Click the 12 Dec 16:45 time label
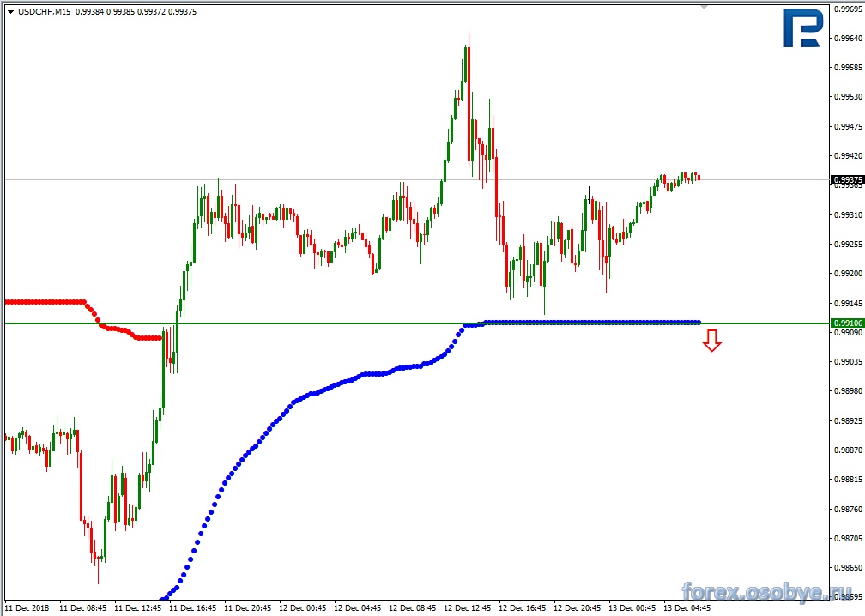The width and height of the screenshot is (865, 616). (523, 608)
